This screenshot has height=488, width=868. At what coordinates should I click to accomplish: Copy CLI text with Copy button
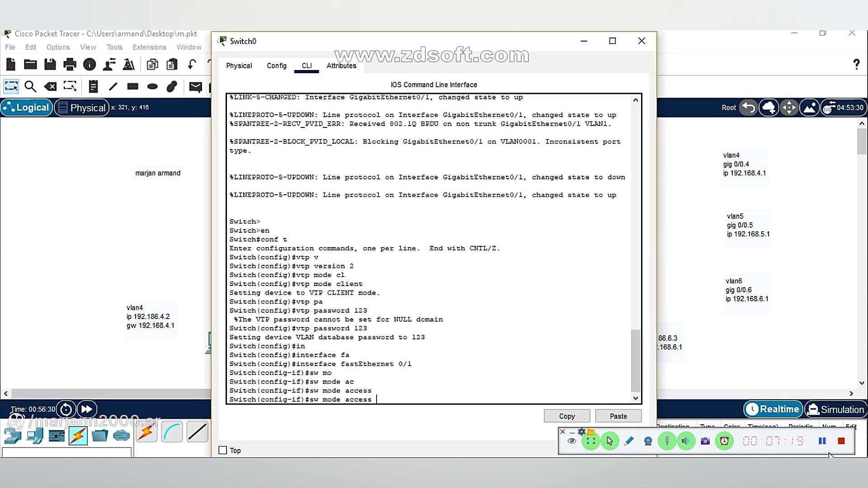point(567,416)
